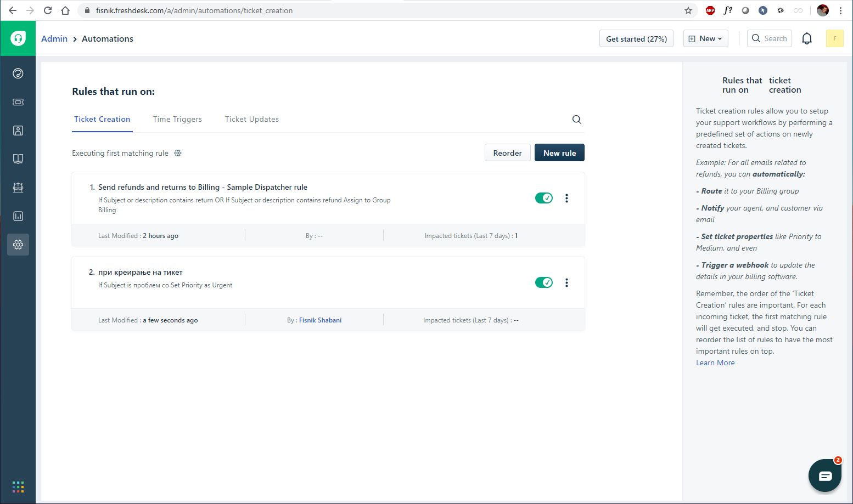The width and height of the screenshot is (853, 504).
Task: Open the Learn More link
Action: coord(715,363)
